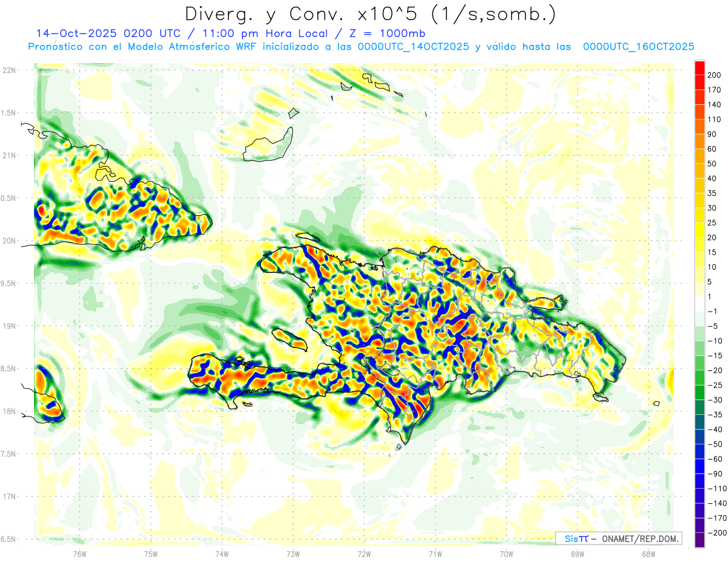728x562 pixels.
Task: Click the '8.5N' latitude label
Action: pos(8,369)
